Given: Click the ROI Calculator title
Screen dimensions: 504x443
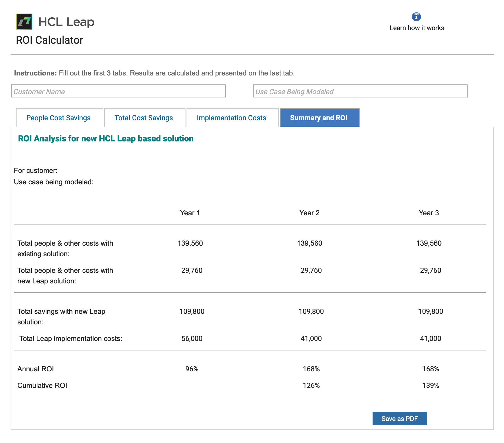Looking at the screenshot, I should [x=49, y=40].
